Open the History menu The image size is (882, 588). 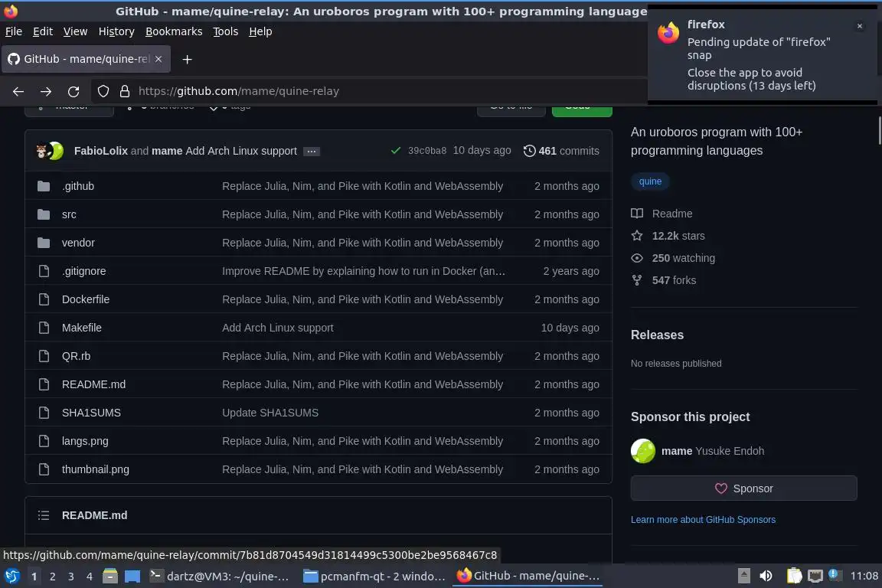(x=116, y=31)
